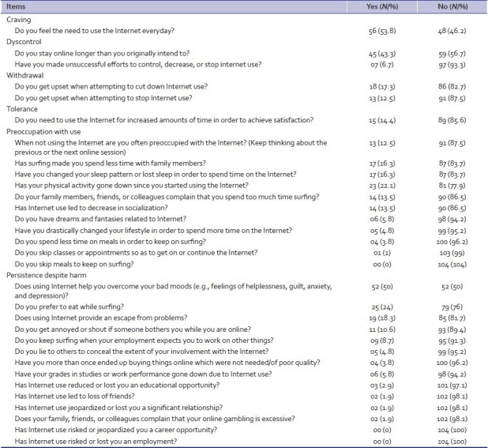Select the 'Dyscontrol' section heading
The width and height of the screenshot is (488, 448).
pyautogui.click(x=24, y=42)
